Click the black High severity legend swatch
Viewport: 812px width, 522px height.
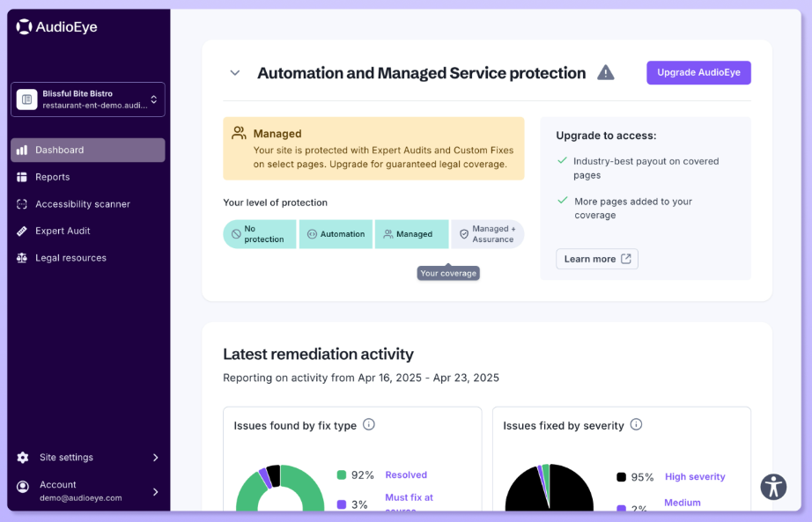click(x=621, y=477)
